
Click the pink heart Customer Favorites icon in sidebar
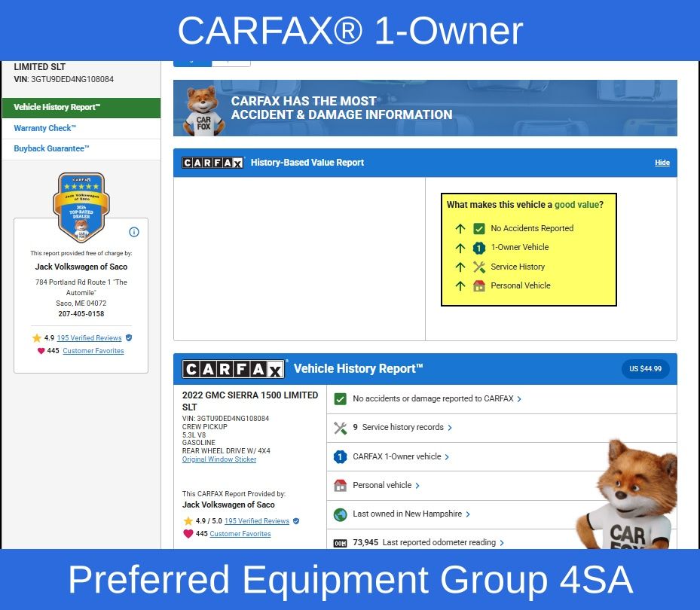[x=41, y=351]
